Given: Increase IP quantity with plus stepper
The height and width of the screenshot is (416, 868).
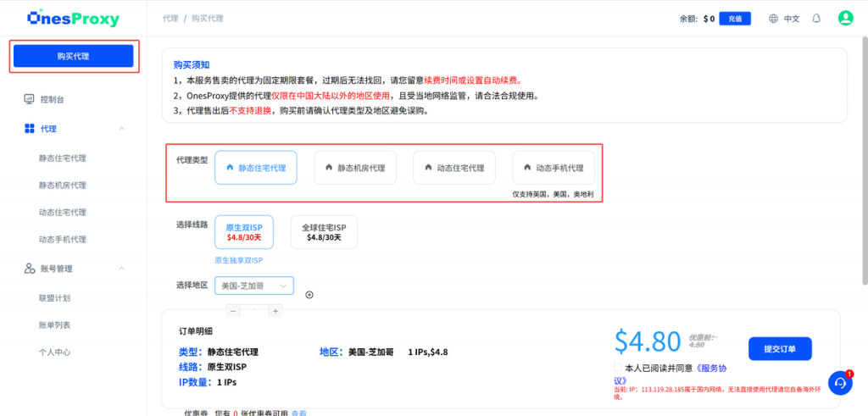Looking at the screenshot, I should 275,311.
